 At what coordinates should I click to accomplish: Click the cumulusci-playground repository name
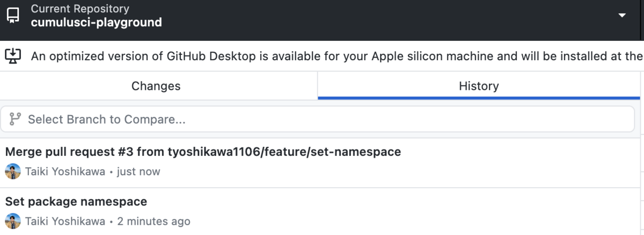coord(97,23)
